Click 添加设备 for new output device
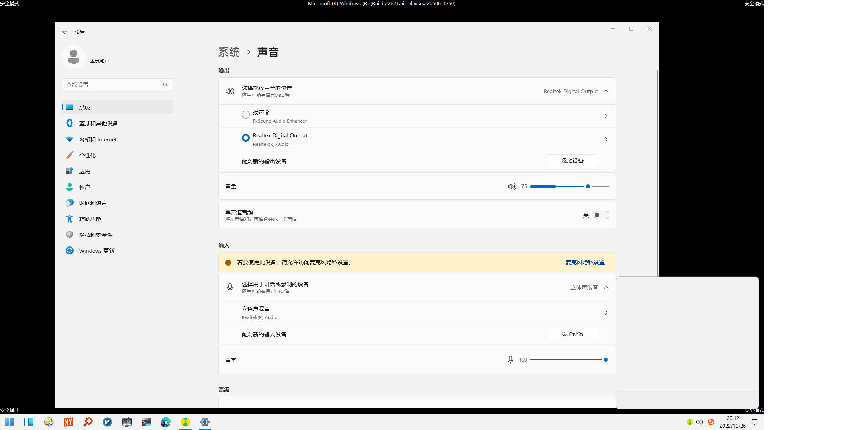 click(572, 161)
